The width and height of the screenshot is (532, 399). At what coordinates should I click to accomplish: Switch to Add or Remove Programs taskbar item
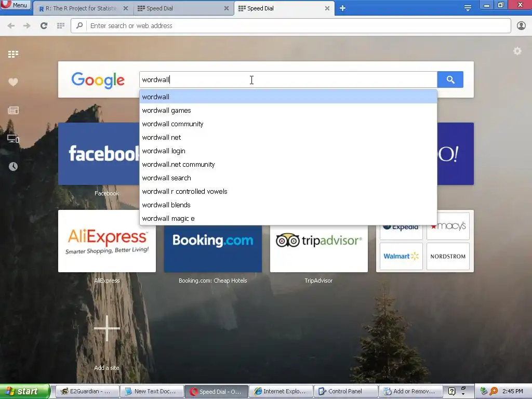[x=411, y=391]
